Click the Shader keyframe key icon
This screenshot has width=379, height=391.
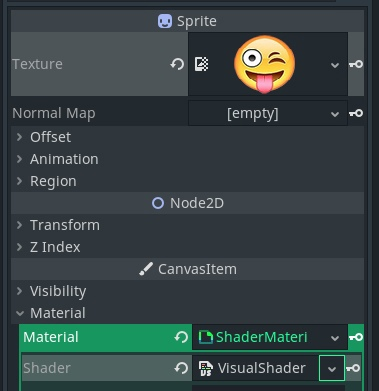(353, 368)
